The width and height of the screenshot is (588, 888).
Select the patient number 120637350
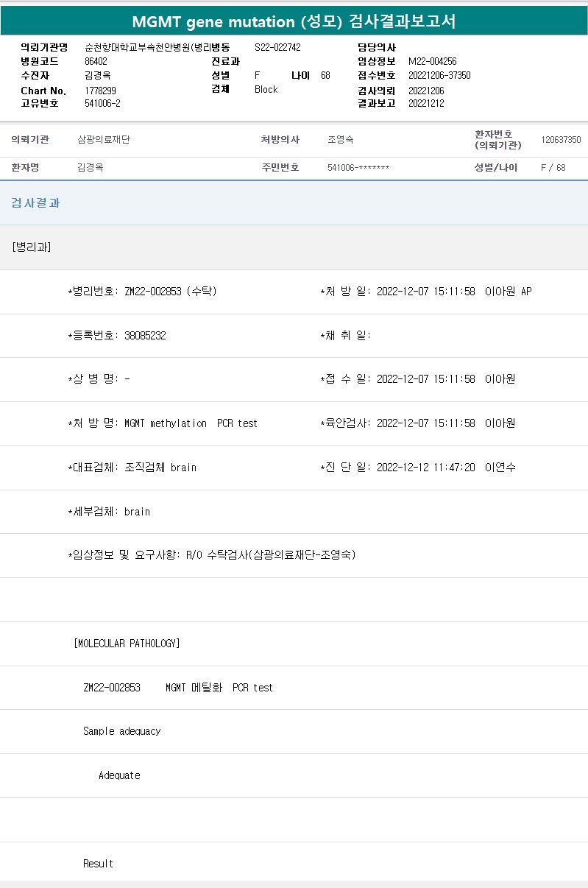coord(561,140)
